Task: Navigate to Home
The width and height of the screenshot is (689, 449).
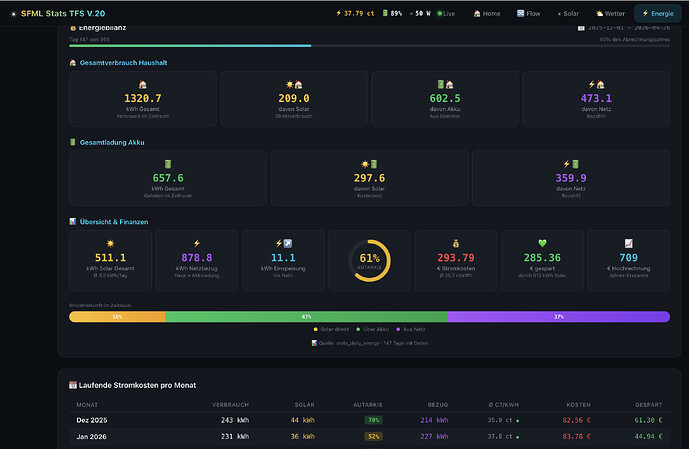Action: 487,14
